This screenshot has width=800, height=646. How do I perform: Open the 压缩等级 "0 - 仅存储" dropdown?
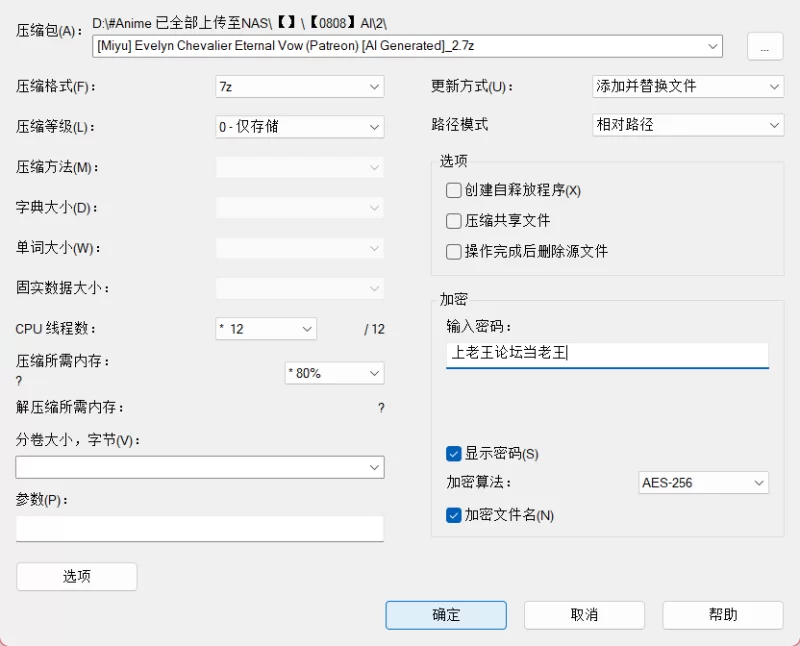(299, 127)
